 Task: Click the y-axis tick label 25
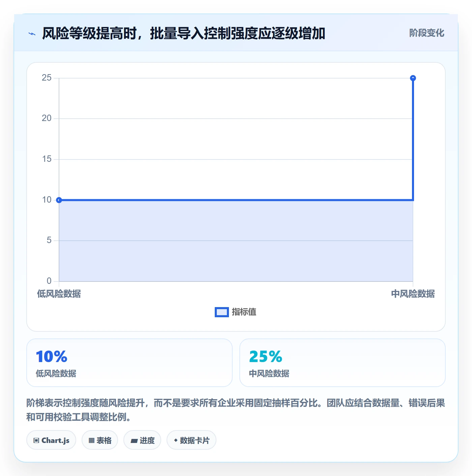pyautogui.click(x=47, y=78)
